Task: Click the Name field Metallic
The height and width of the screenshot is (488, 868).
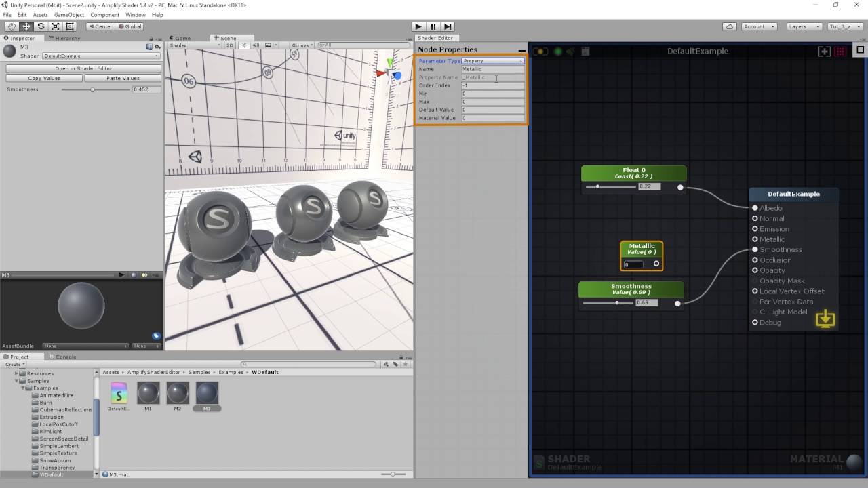Action: pyautogui.click(x=493, y=69)
